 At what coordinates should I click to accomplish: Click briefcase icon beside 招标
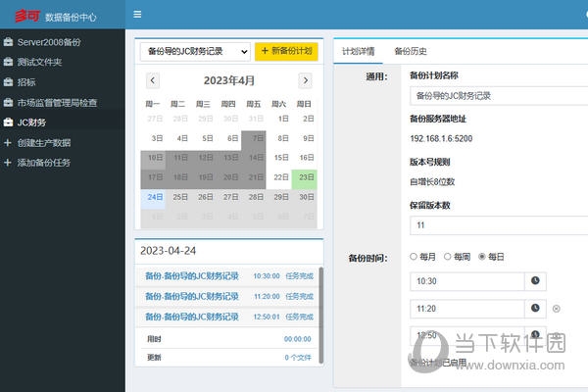click(x=8, y=81)
